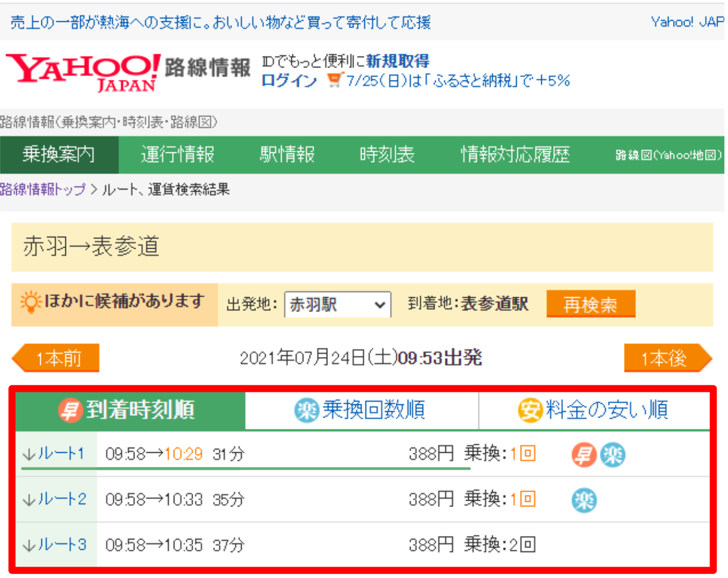This screenshot has width=728, height=578.
Task: Click down arrow next to ルート1
Action: pyautogui.click(x=29, y=454)
